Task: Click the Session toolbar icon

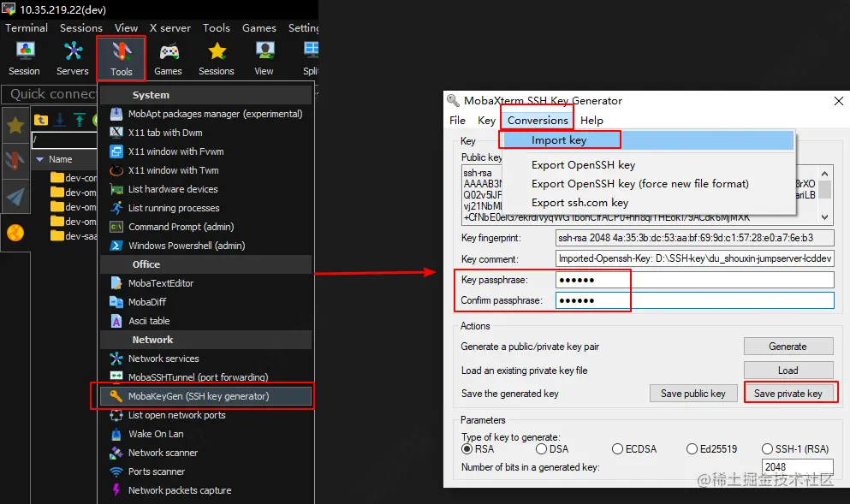Action: coord(24,58)
